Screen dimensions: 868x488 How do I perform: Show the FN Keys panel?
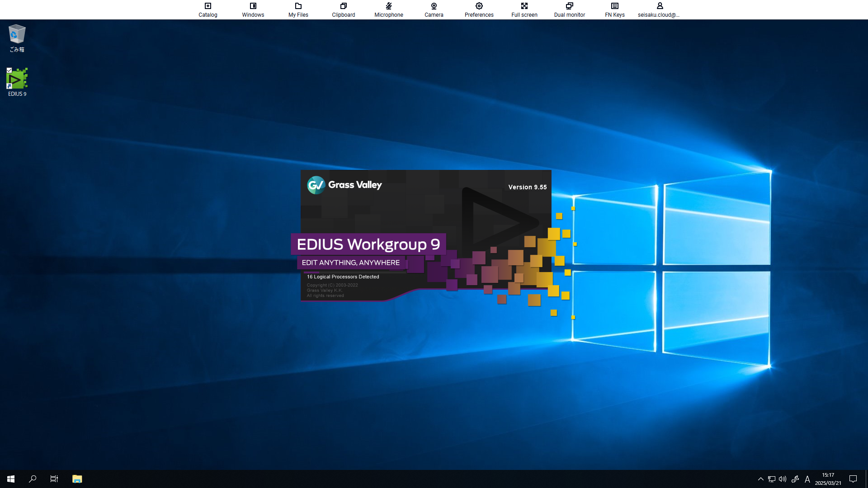[615, 9]
